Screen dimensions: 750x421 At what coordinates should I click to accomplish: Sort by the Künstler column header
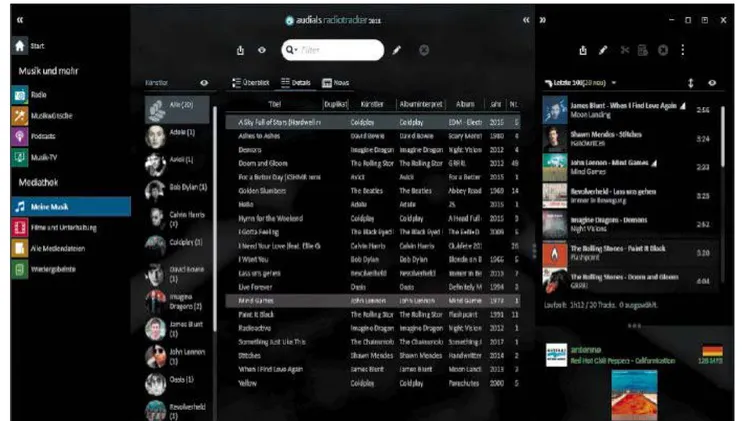coord(372,104)
